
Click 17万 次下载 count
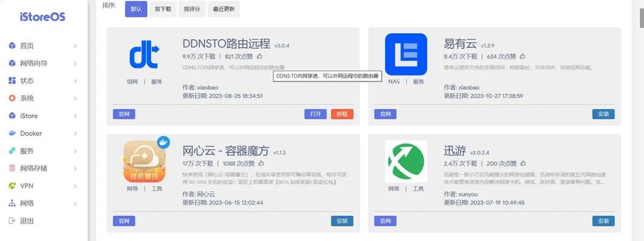[198, 163]
